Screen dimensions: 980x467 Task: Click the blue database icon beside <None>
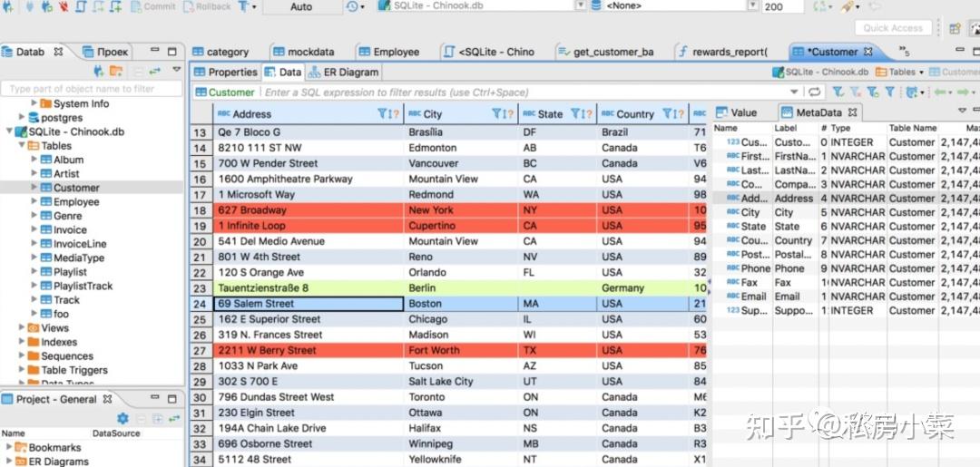coord(596,5)
